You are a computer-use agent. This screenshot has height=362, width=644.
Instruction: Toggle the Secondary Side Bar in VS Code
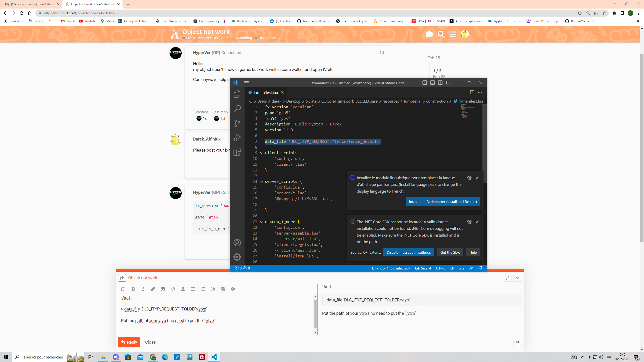point(440,82)
